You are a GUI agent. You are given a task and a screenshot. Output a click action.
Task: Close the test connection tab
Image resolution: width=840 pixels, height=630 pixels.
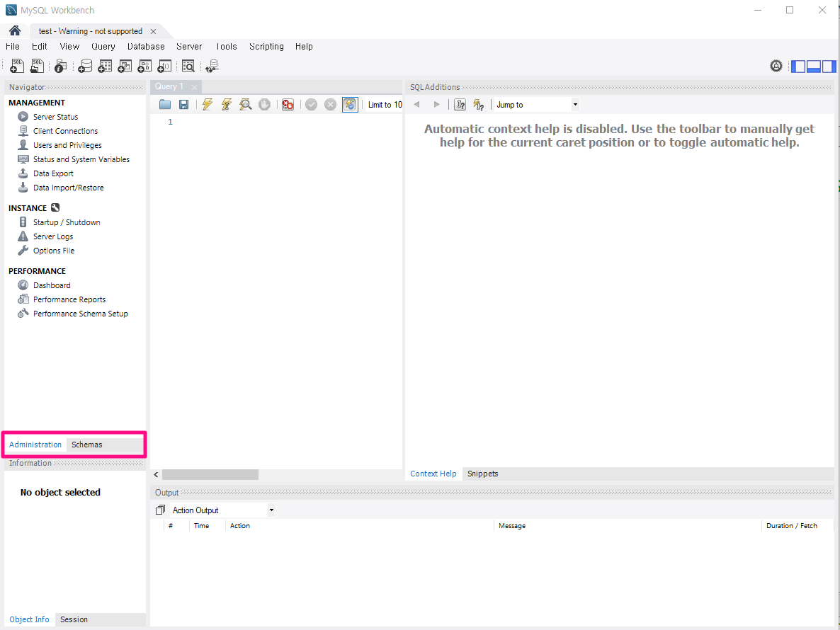click(x=153, y=32)
